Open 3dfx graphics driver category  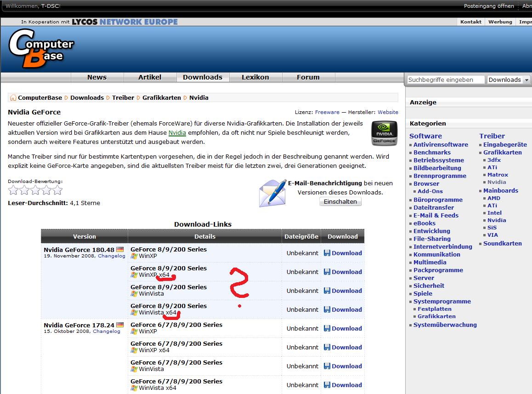tap(494, 160)
